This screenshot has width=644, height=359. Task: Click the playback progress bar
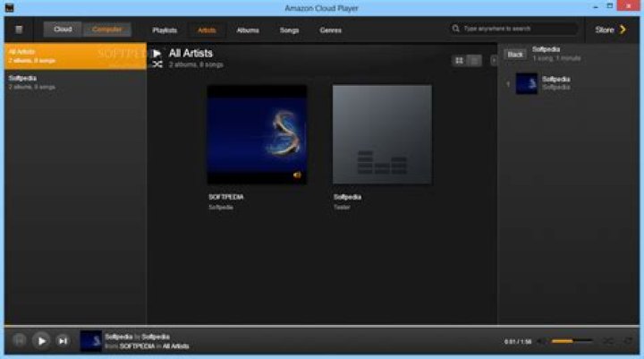point(322,326)
